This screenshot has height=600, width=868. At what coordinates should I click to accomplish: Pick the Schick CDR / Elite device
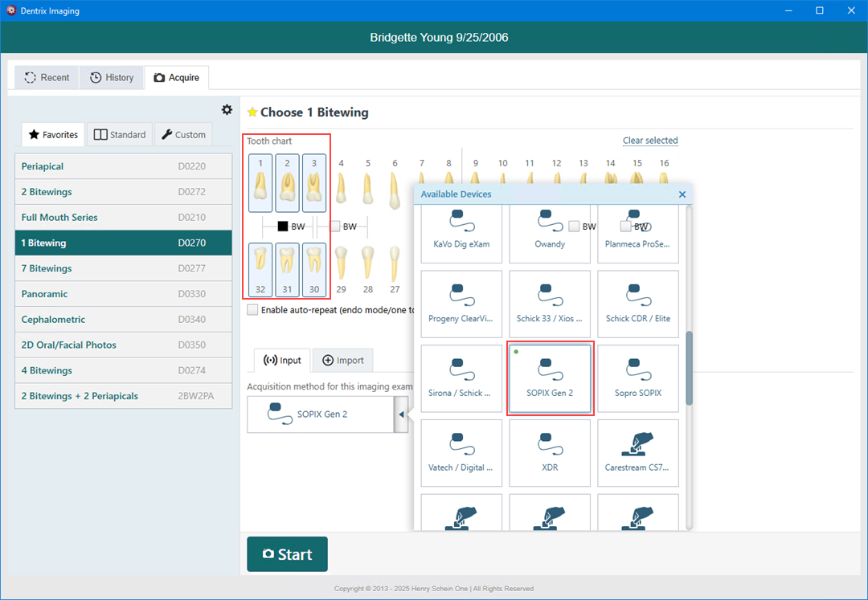pyautogui.click(x=637, y=304)
